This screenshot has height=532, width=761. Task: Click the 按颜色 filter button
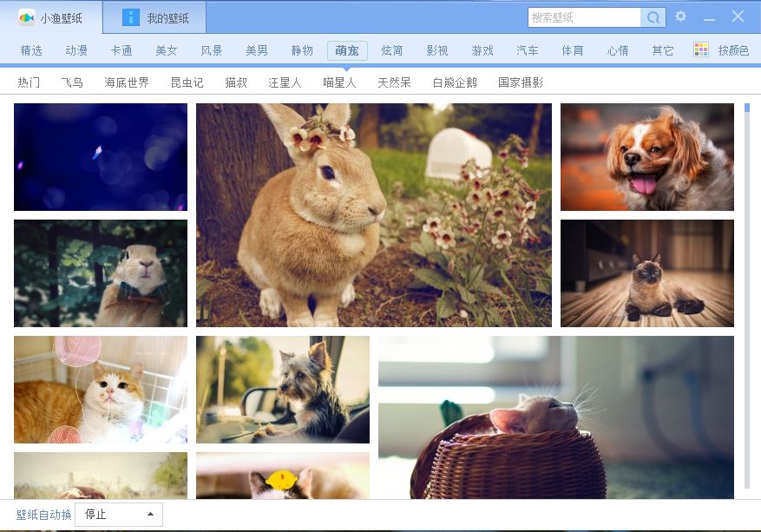click(732, 50)
